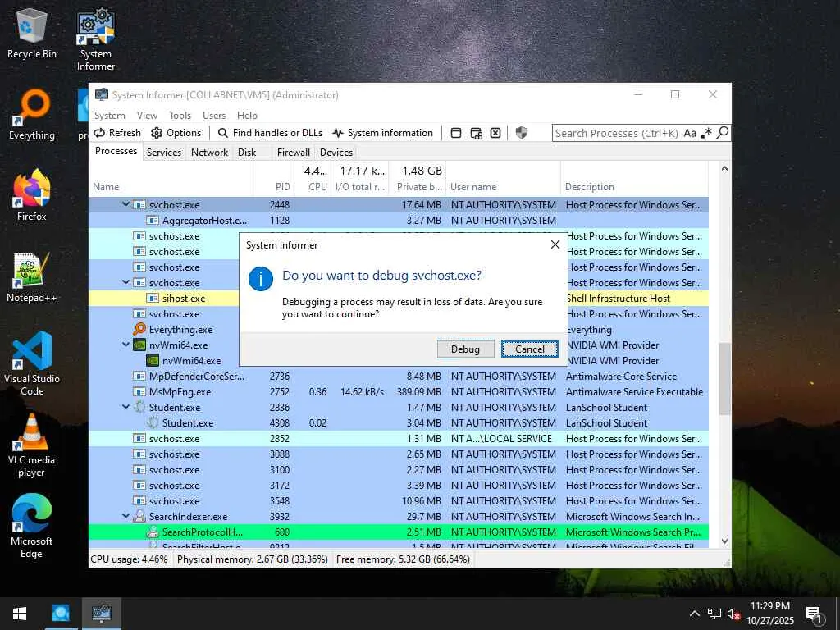Open the System menu

pyautogui.click(x=110, y=116)
